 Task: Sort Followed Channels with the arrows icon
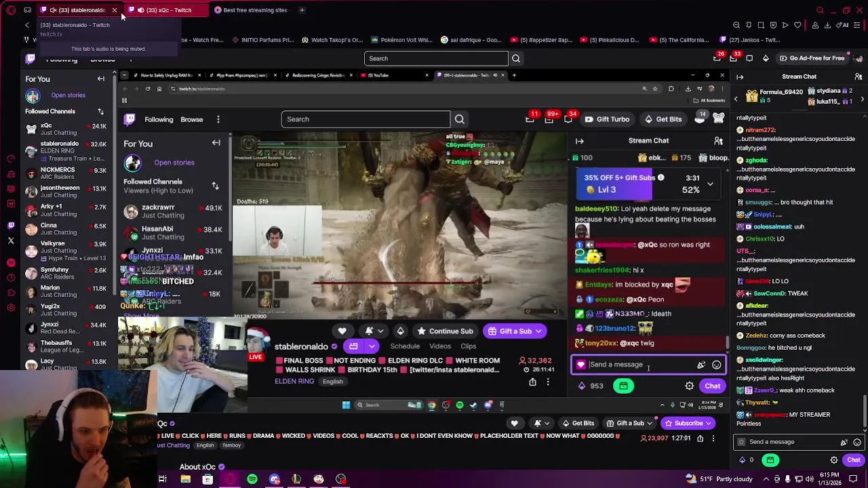coord(100,111)
